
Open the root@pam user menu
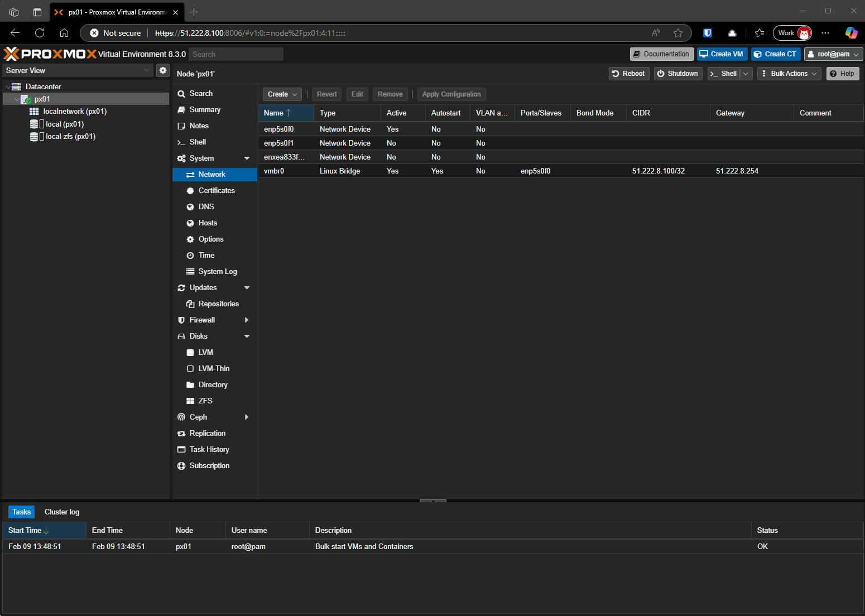833,54
